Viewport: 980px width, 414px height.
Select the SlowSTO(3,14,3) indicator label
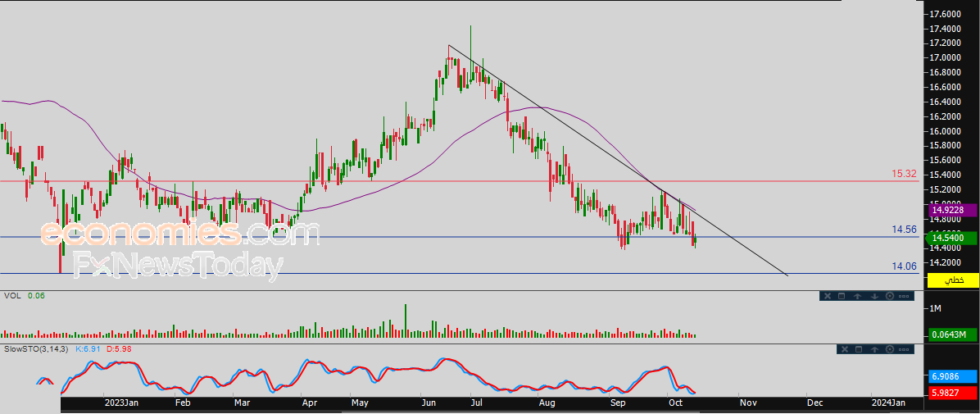[x=36, y=349]
